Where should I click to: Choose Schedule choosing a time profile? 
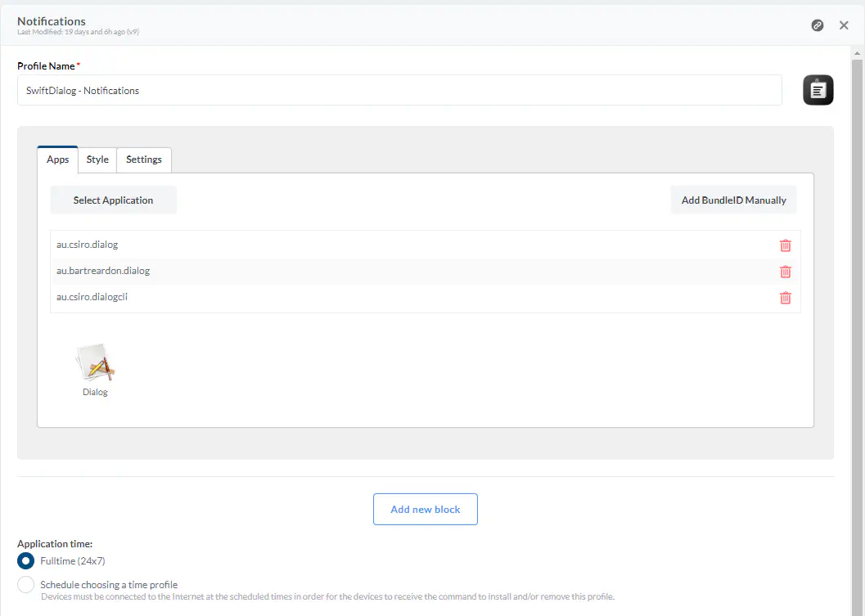(x=26, y=585)
